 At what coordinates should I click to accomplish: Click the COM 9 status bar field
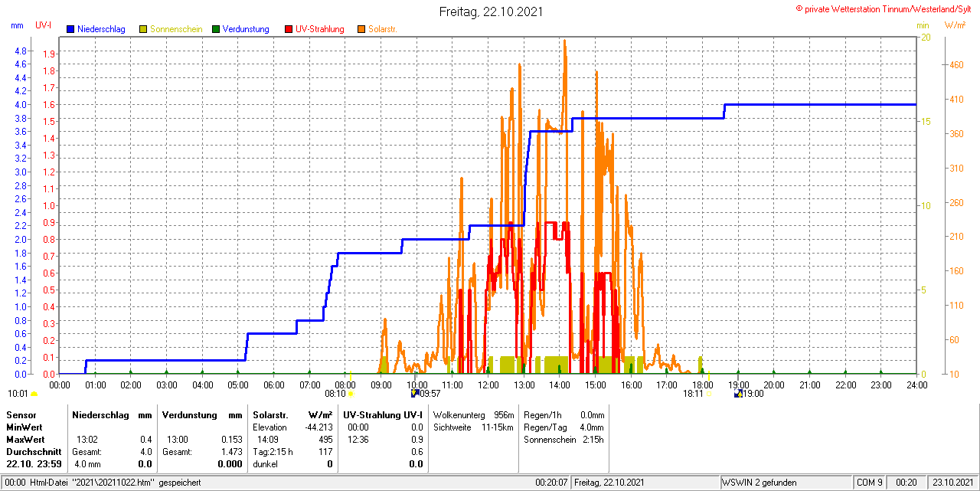point(870,483)
